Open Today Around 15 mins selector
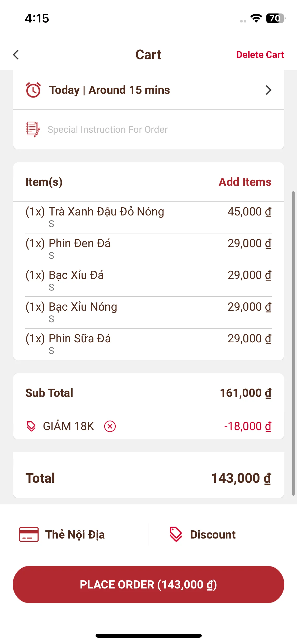Screen dimensions: 297x644 point(110,90)
